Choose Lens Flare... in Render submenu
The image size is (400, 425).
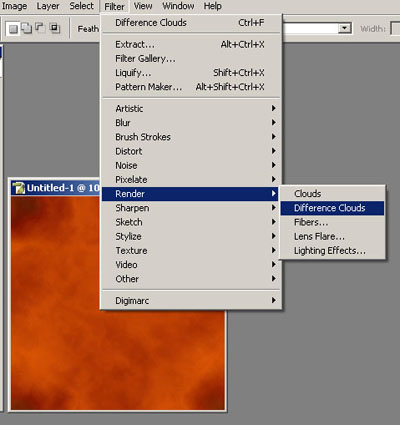point(332,236)
